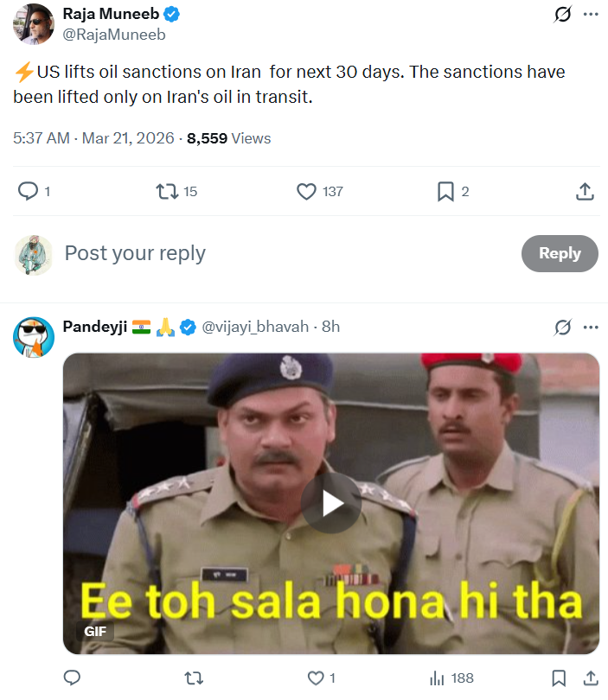Click the reply icon on Raja Muneeb's post
The height and width of the screenshot is (700, 608).
click(x=29, y=191)
